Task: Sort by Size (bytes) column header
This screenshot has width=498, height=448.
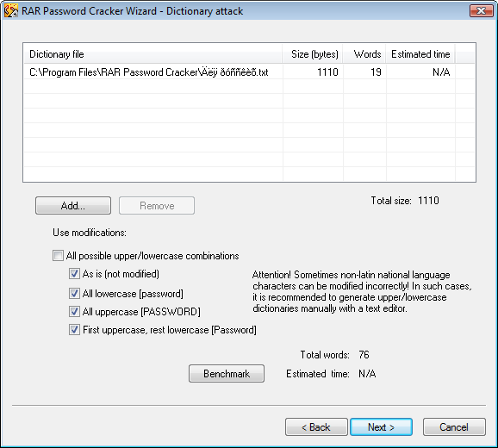Action: (313, 54)
